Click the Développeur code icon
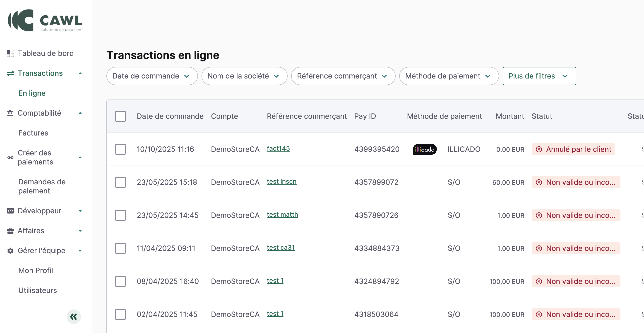This screenshot has width=644, height=333. coord(10,211)
